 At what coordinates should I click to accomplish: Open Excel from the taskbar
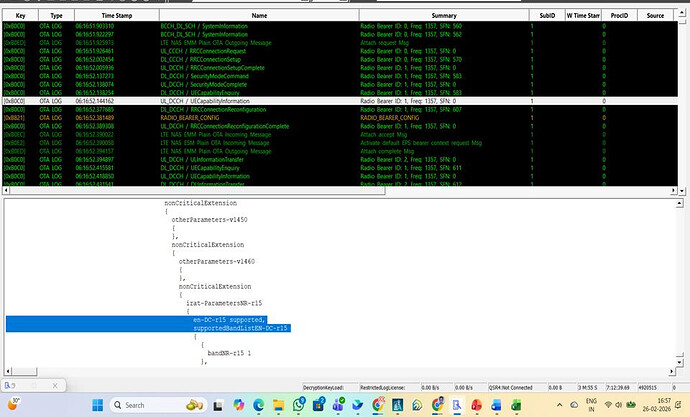coord(516,405)
